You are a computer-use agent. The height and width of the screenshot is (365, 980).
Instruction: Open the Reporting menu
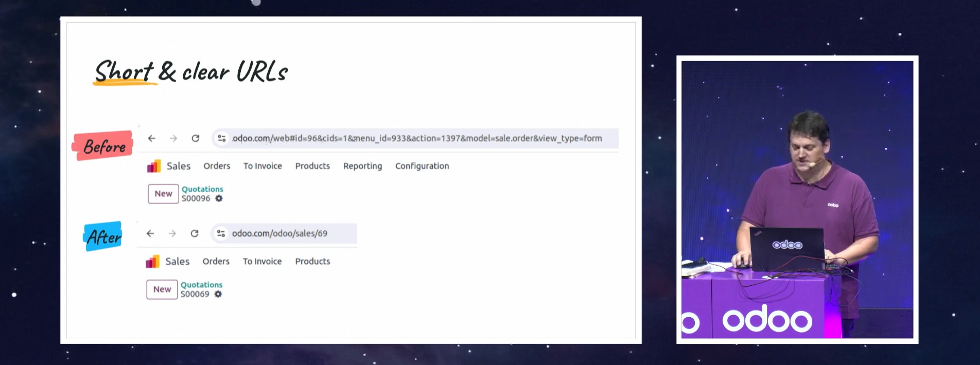[x=362, y=166]
